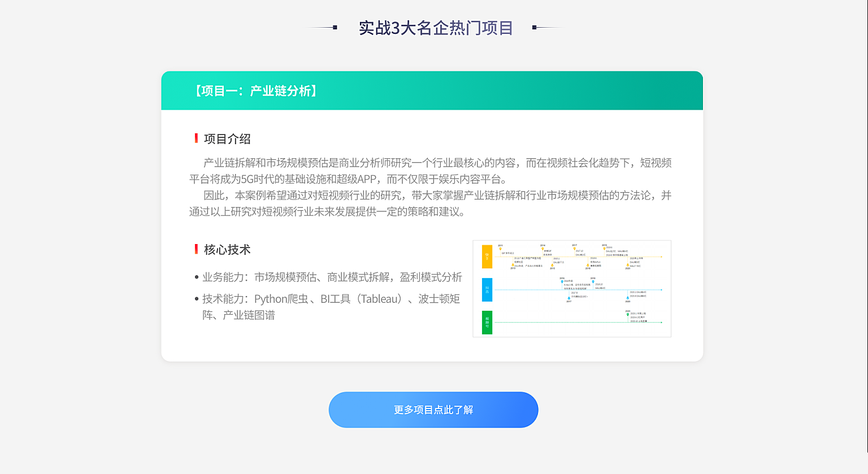Click the bullet dot before 业务能力
This screenshot has width=868, height=474.
pyautogui.click(x=197, y=277)
